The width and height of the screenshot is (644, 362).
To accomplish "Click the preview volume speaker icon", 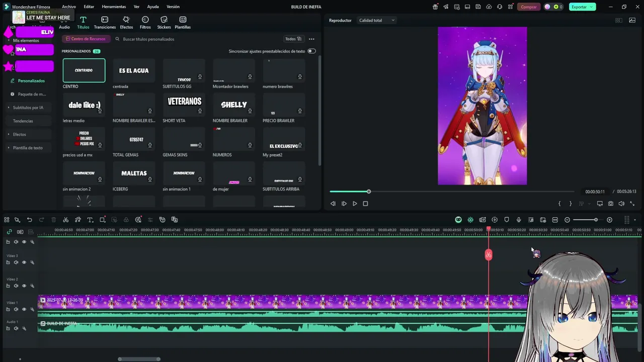I will pyautogui.click(x=621, y=204).
